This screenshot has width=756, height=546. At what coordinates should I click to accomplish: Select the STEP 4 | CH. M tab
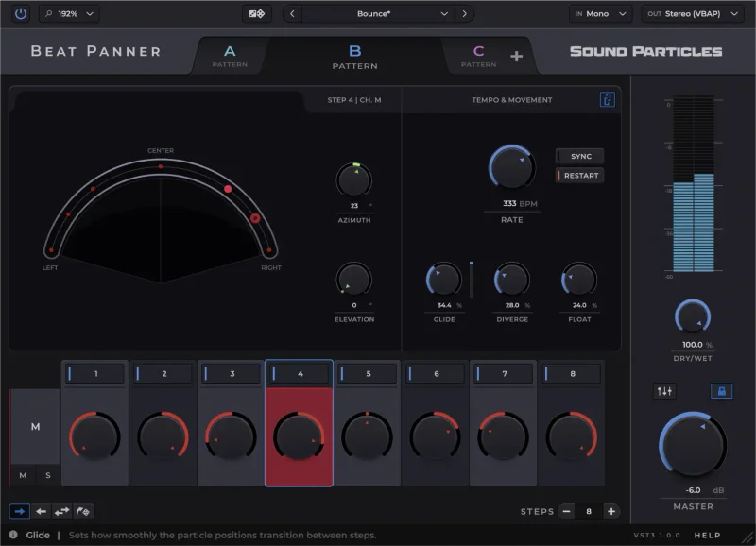click(x=353, y=100)
